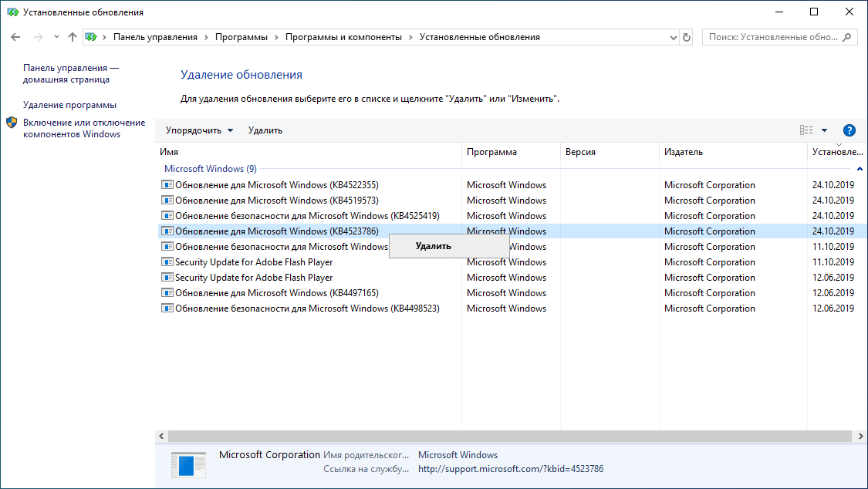
Task: Go up one level with Up arrow
Action: (73, 37)
